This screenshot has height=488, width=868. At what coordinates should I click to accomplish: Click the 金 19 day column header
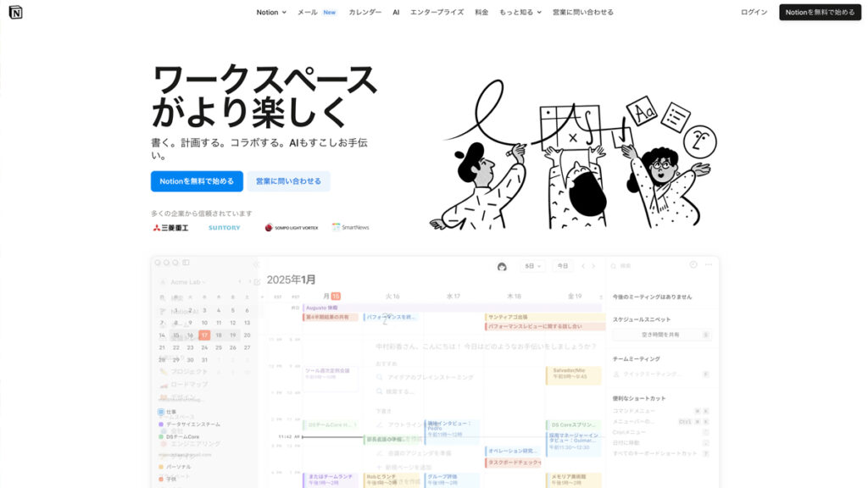pos(575,297)
